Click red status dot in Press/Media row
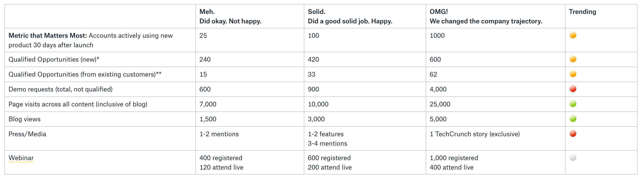 coord(573,134)
